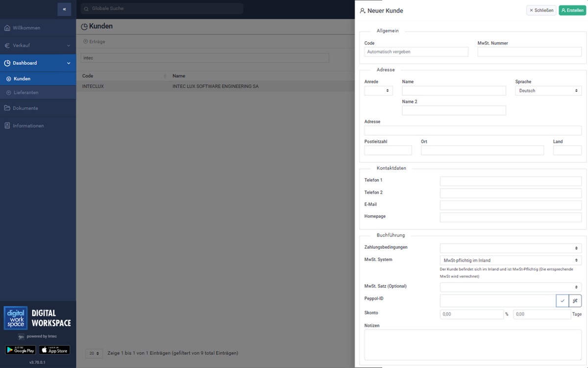This screenshot has width=588, height=368.
Task: Open MwSt. Satz (Optional) dropdown
Action: click(511, 287)
